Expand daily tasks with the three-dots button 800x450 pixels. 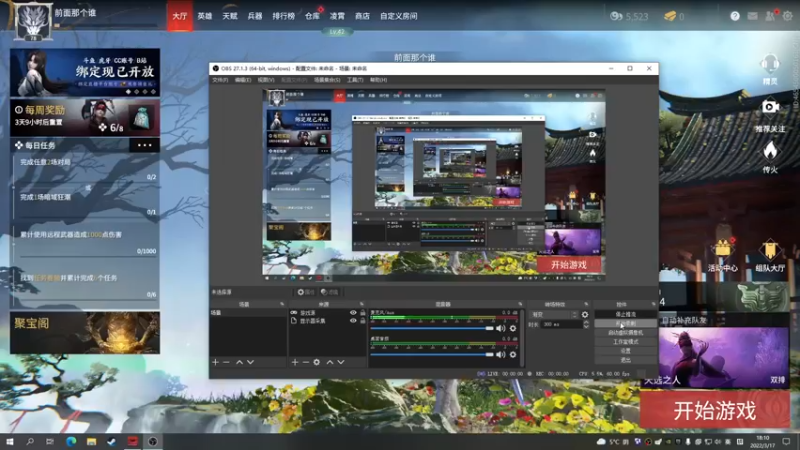pos(144,145)
